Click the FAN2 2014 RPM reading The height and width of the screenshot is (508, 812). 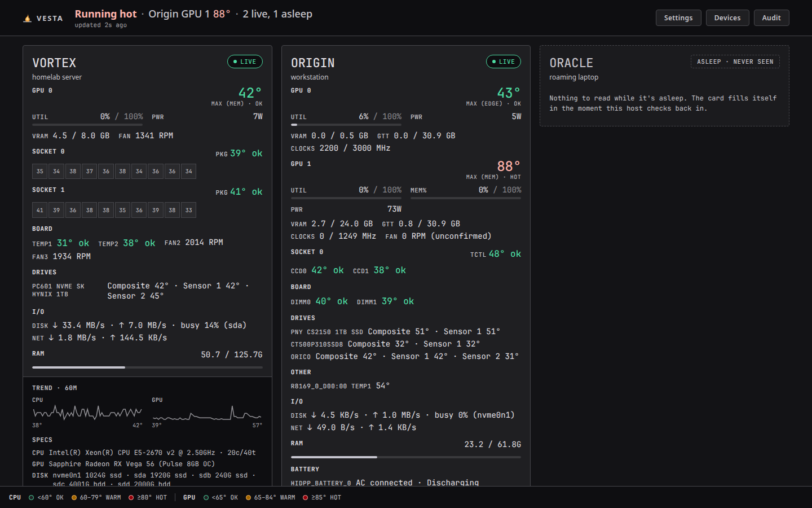pos(194,242)
